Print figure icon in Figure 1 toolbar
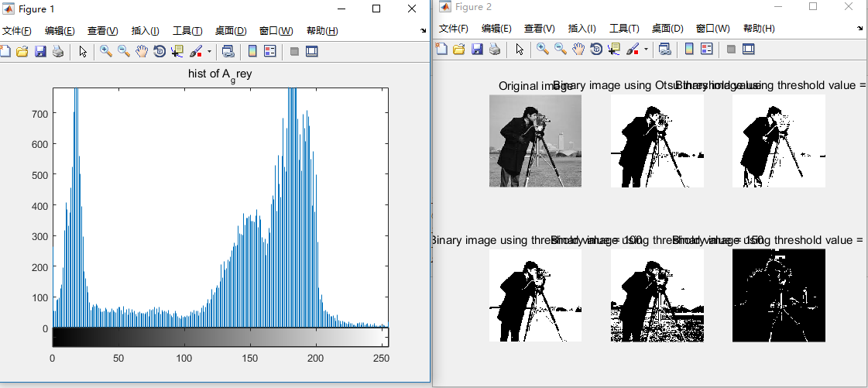 coord(57,51)
